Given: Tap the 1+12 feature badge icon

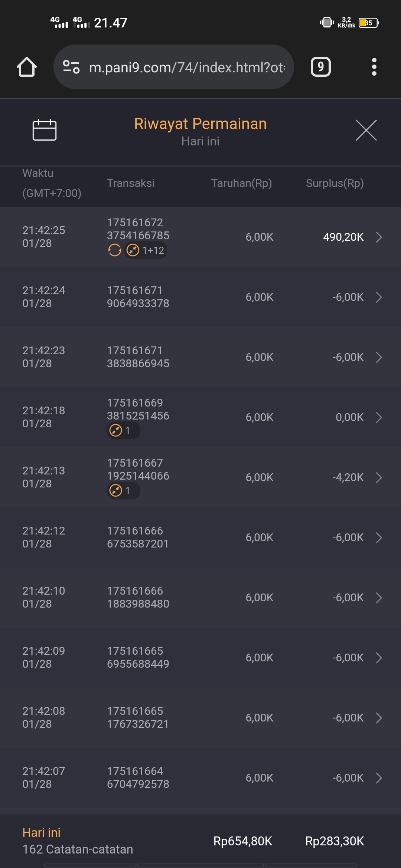Looking at the screenshot, I should pyautogui.click(x=146, y=250).
